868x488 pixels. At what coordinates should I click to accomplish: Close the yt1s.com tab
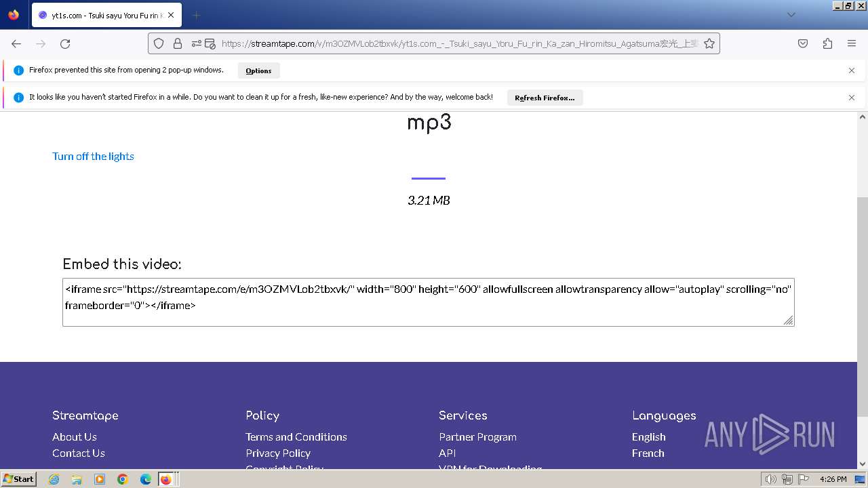171,15
